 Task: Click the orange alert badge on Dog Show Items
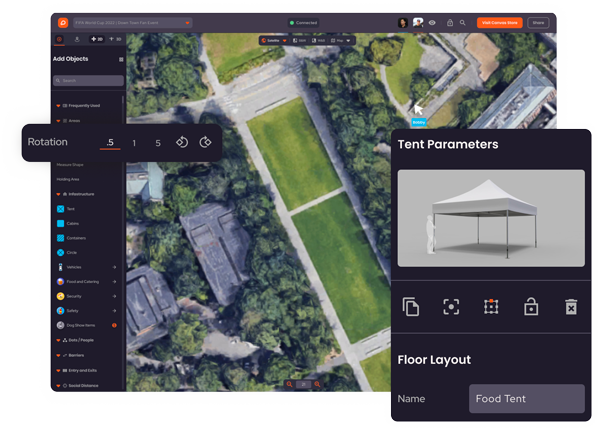click(x=114, y=326)
